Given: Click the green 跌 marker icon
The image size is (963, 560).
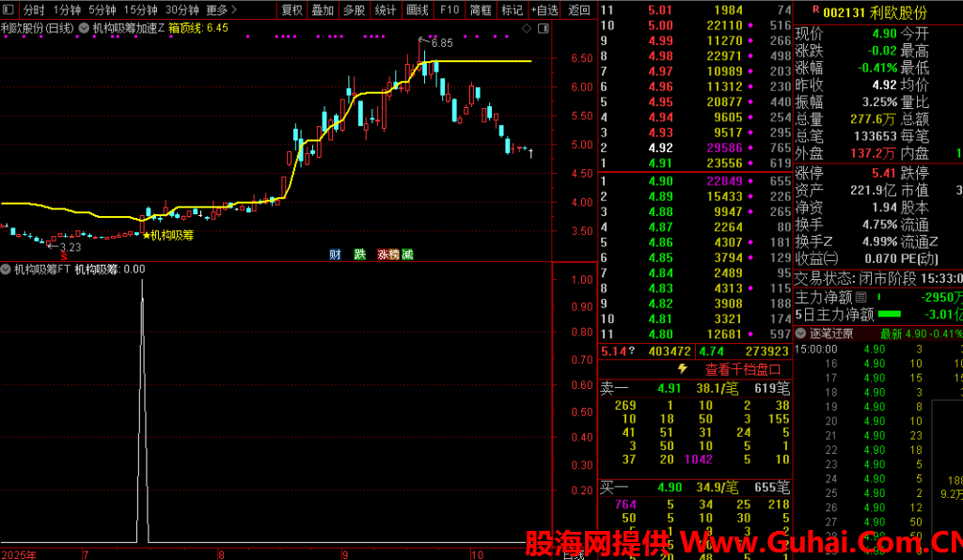Looking at the screenshot, I should [359, 255].
